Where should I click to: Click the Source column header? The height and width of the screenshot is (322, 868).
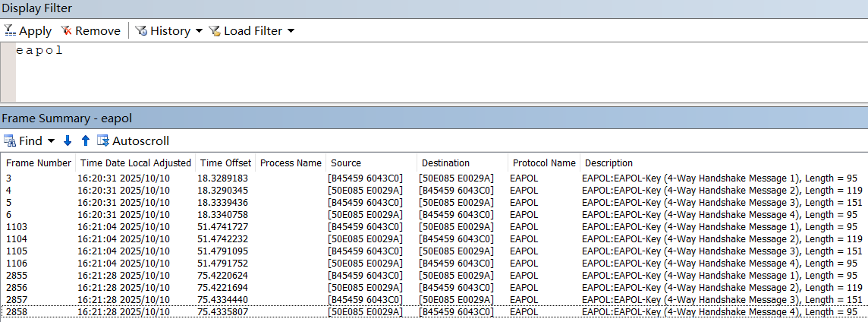346,163
